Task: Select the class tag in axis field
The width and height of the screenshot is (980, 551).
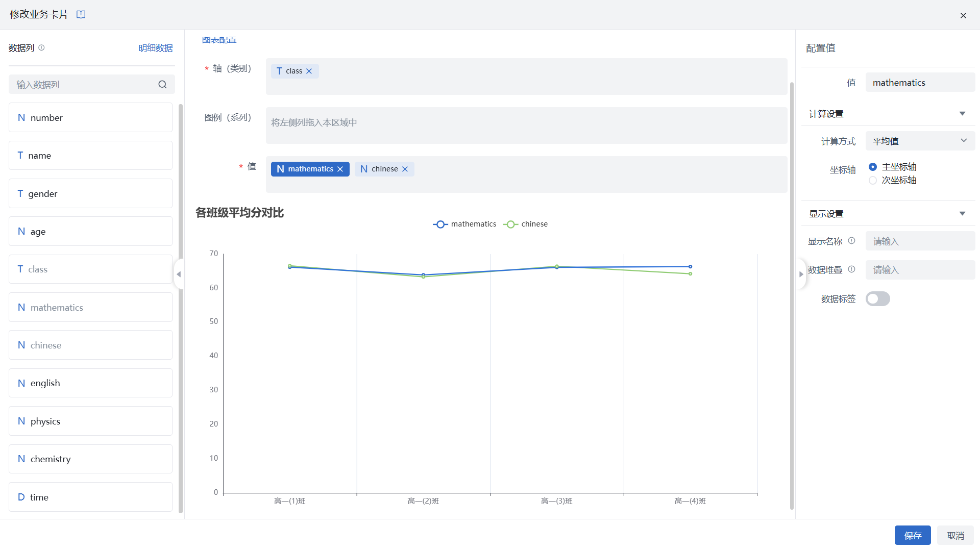Action: pyautogui.click(x=294, y=71)
